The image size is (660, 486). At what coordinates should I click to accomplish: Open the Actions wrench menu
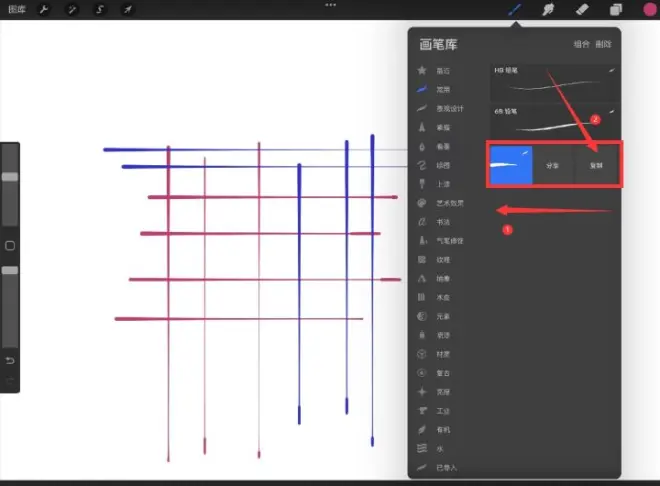[44, 9]
